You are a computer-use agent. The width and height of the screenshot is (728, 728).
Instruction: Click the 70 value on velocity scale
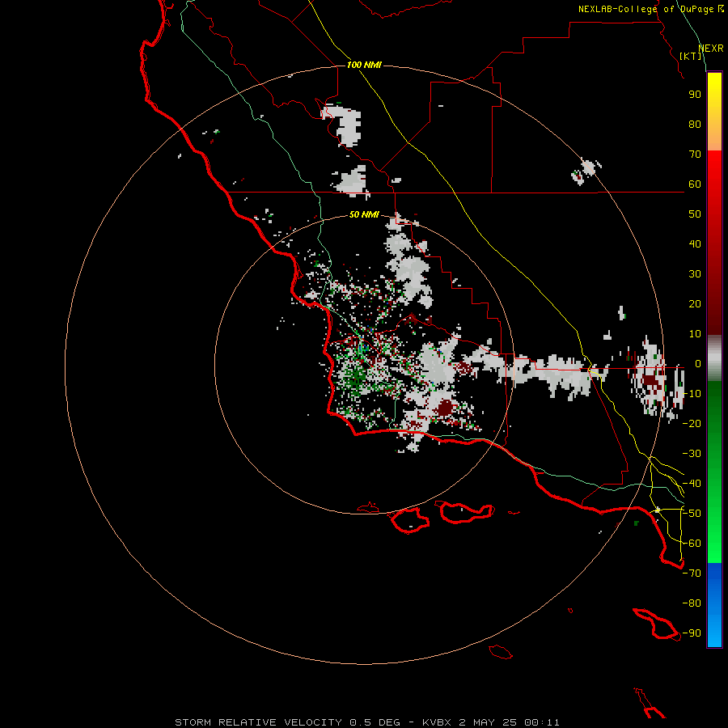coord(695,154)
